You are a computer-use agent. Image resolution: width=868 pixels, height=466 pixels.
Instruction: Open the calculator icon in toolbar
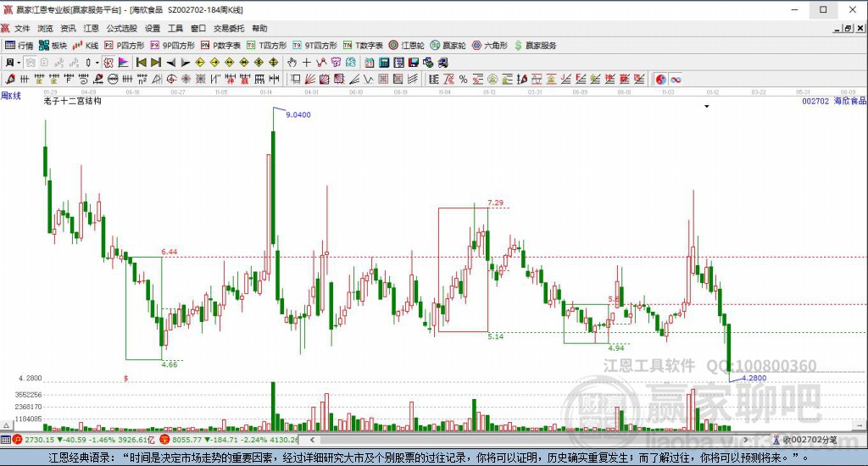(384, 63)
